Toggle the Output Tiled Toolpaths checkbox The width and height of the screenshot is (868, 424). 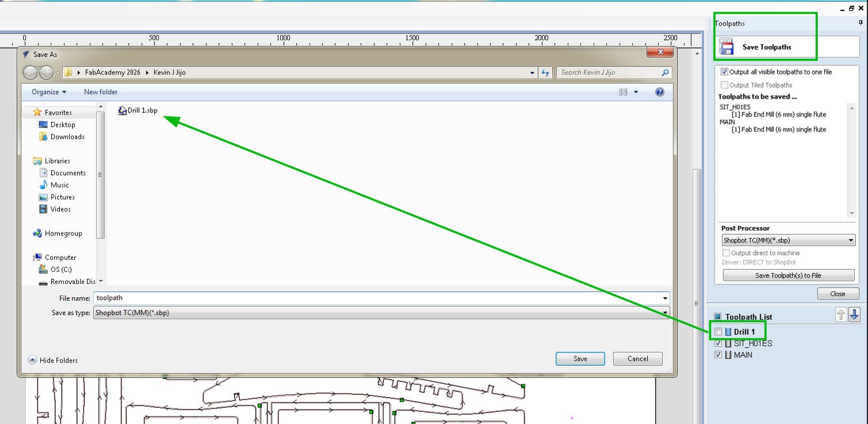724,85
